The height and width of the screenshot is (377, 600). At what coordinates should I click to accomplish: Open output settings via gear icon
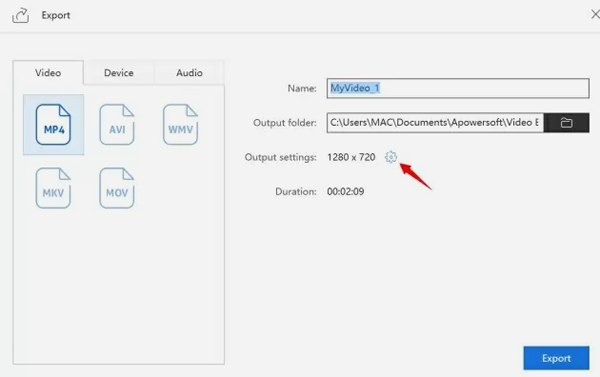(x=391, y=157)
